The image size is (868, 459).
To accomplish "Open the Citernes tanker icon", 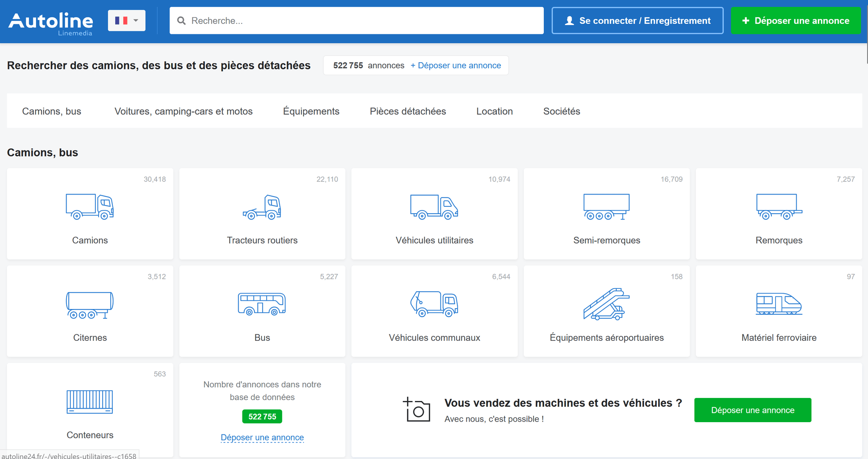I will coord(90,305).
